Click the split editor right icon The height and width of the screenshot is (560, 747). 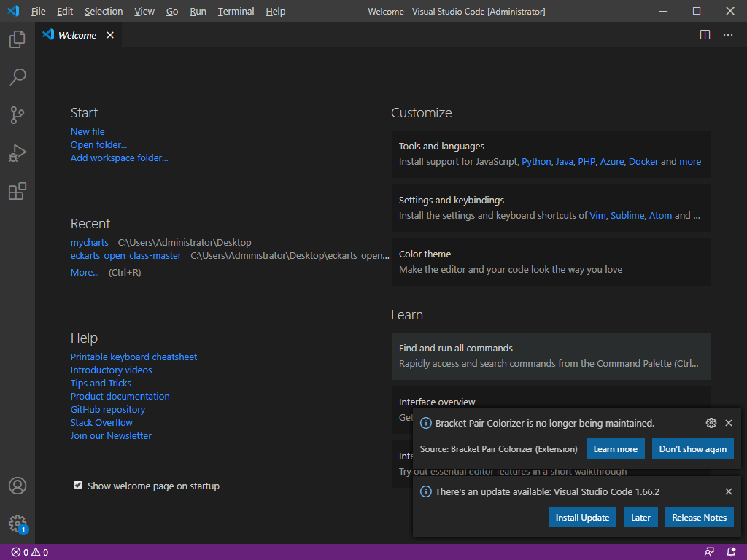(x=705, y=35)
